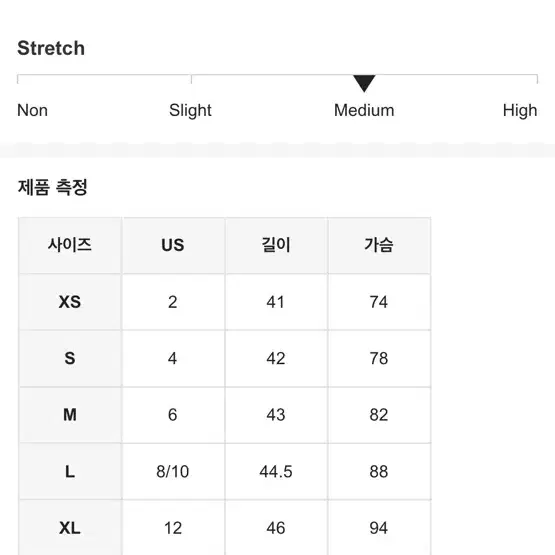This screenshot has height=555, width=555.
Task: Click the 44.5 length cell
Action: (x=276, y=471)
